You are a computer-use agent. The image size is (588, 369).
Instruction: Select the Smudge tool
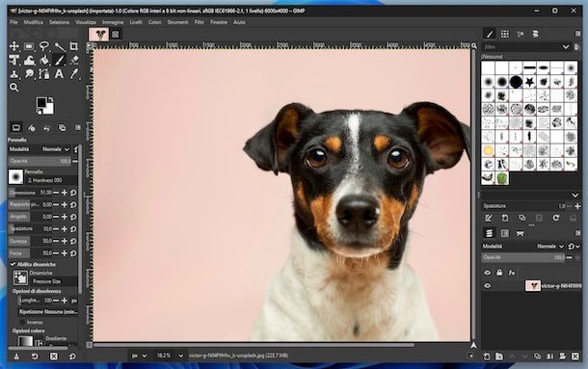(x=29, y=74)
